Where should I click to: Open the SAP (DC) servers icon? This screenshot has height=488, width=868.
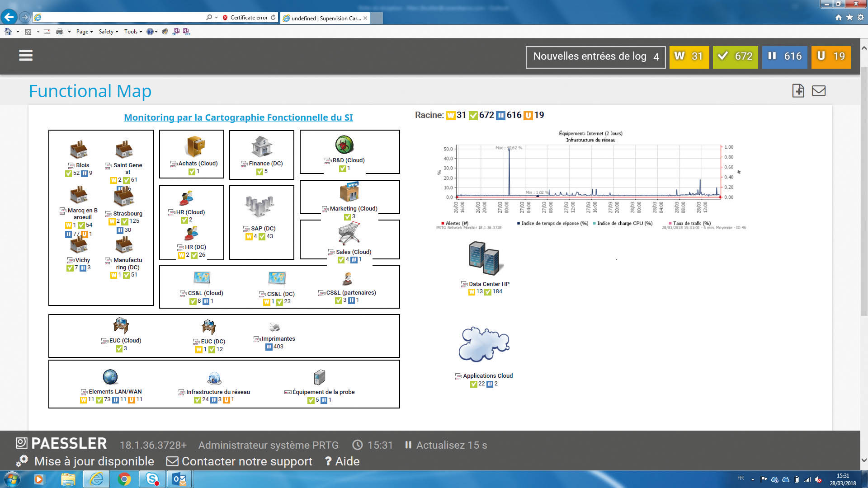pyautogui.click(x=259, y=206)
